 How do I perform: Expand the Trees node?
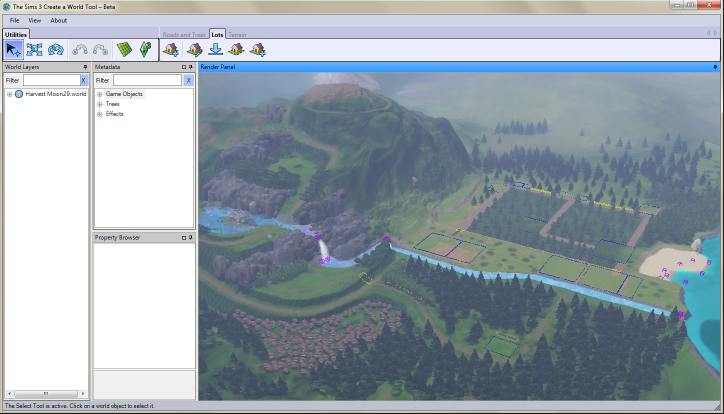click(x=99, y=104)
